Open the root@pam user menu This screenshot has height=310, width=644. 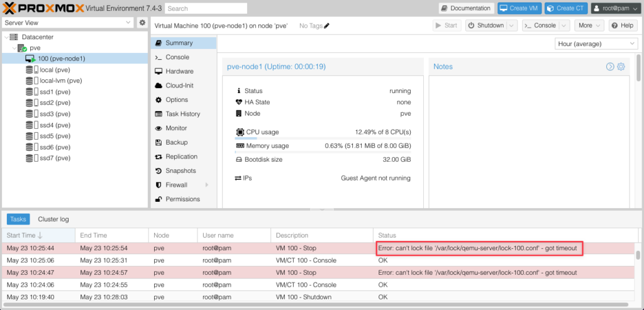click(x=616, y=8)
